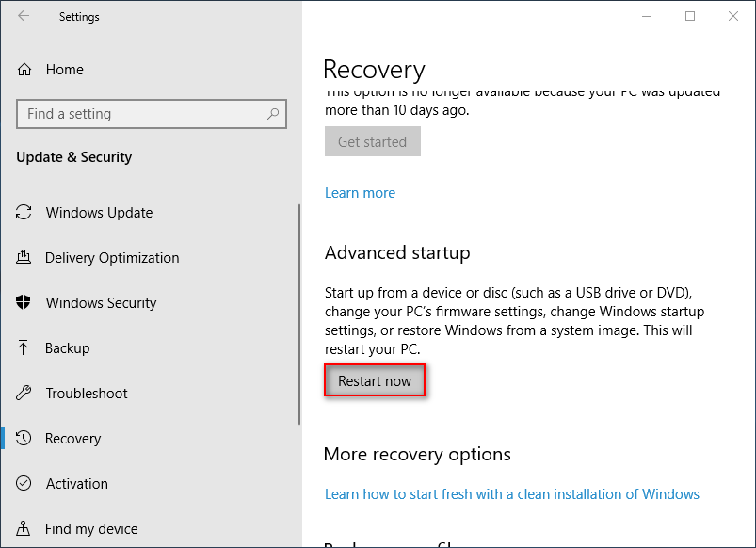
Task: Click the Delivery Optimization icon
Action: point(24,258)
